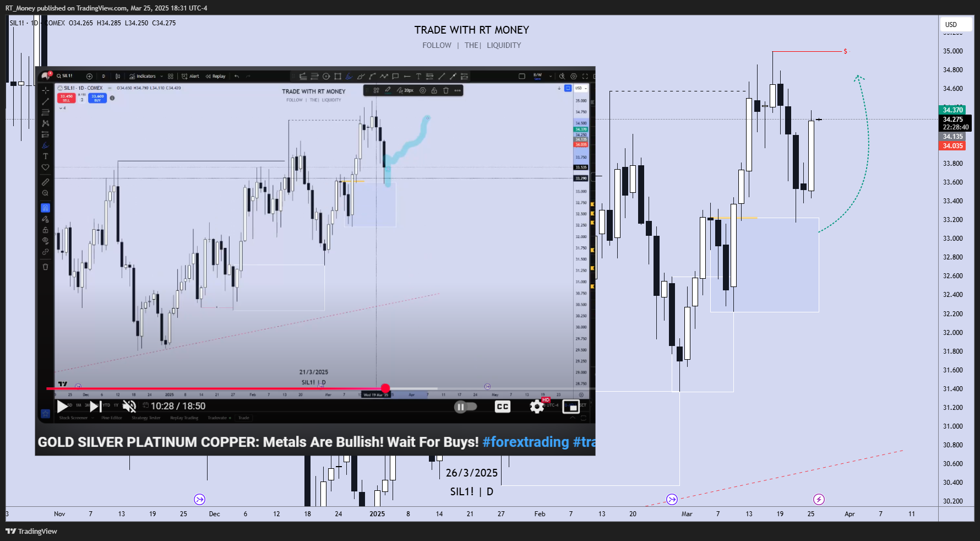The width and height of the screenshot is (980, 541).
Task: Click the red video progress scrubber handle
Action: point(385,388)
